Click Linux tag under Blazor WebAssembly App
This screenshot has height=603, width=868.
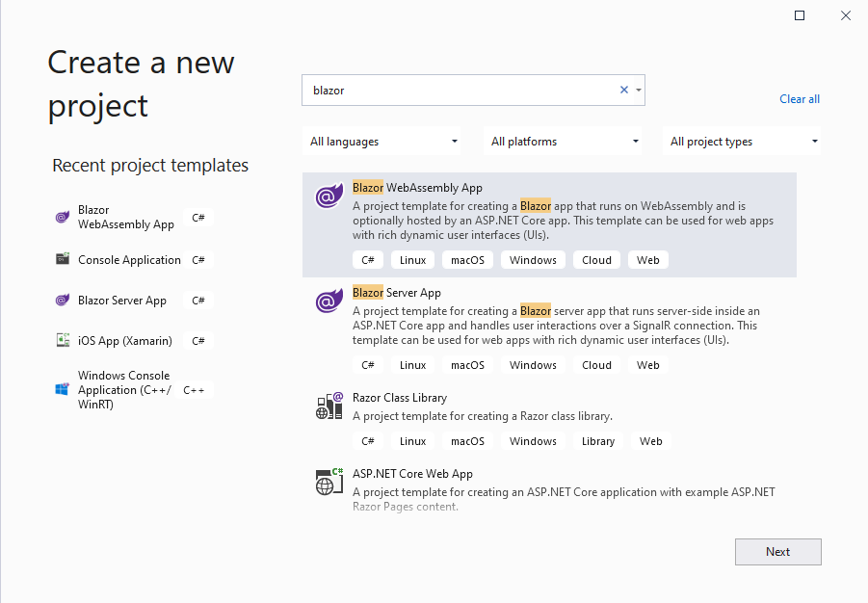[x=412, y=260]
